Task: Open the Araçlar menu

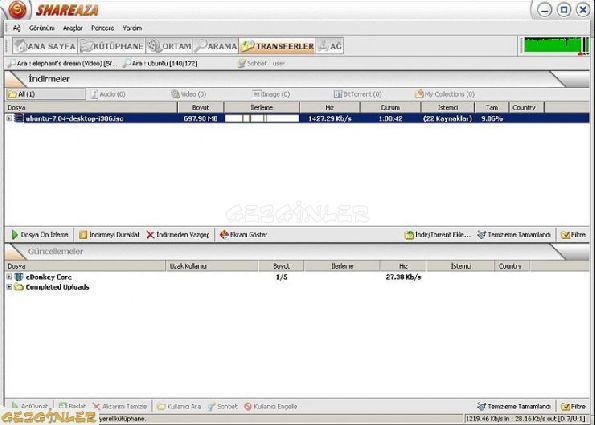Action: pyautogui.click(x=73, y=28)
